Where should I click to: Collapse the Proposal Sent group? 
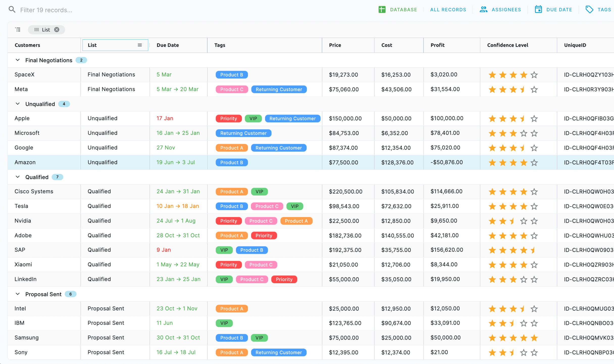click(17, 294)
